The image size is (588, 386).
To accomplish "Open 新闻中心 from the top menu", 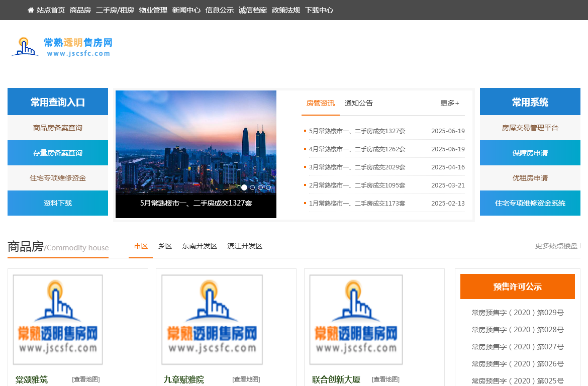I will click(x=186, y=10).
